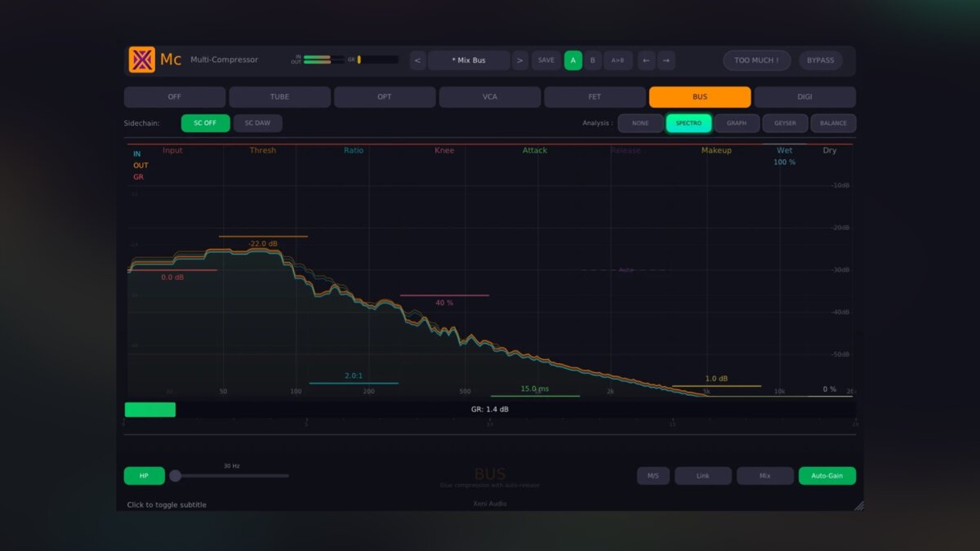The image size is (980, 551).
Task: Click the Ratio parameter label
Action: [354, 150]
